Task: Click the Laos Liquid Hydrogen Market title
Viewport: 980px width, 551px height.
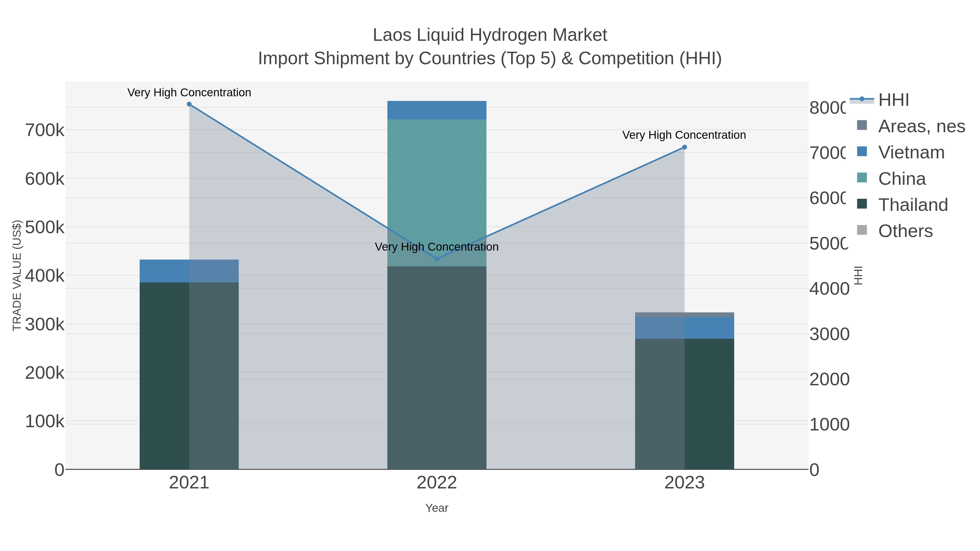Action: [x=490, y=35]
